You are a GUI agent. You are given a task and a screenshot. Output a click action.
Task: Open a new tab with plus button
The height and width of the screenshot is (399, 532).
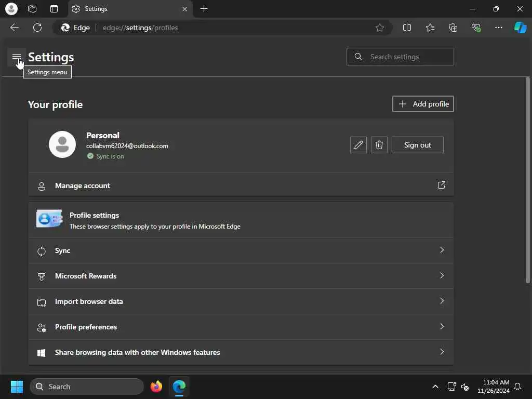point(204,9)
